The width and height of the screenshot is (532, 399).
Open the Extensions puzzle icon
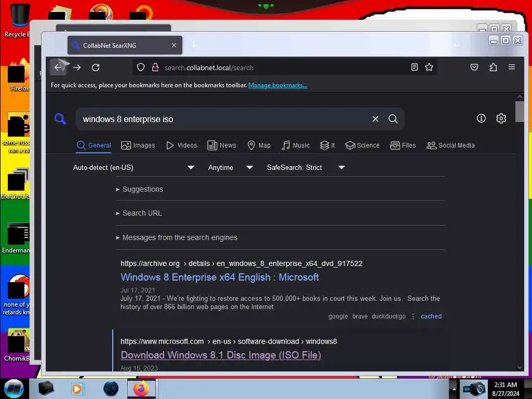[x=493, y=67]
